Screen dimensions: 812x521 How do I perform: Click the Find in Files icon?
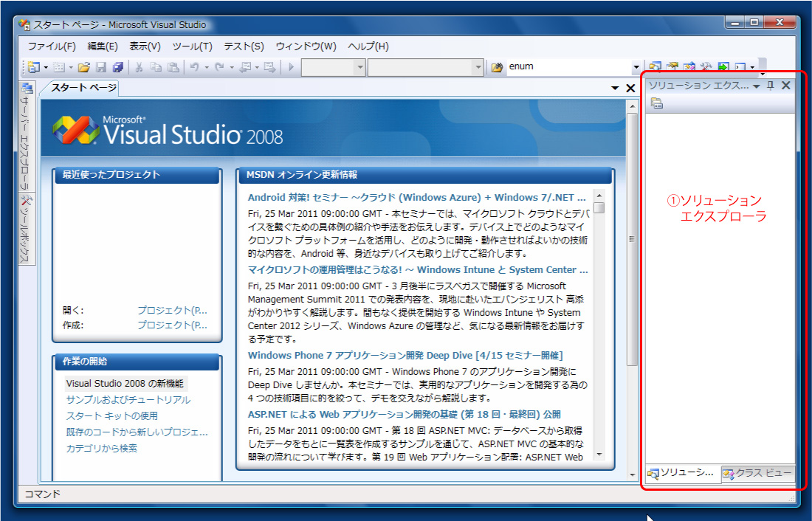(497, 67)
